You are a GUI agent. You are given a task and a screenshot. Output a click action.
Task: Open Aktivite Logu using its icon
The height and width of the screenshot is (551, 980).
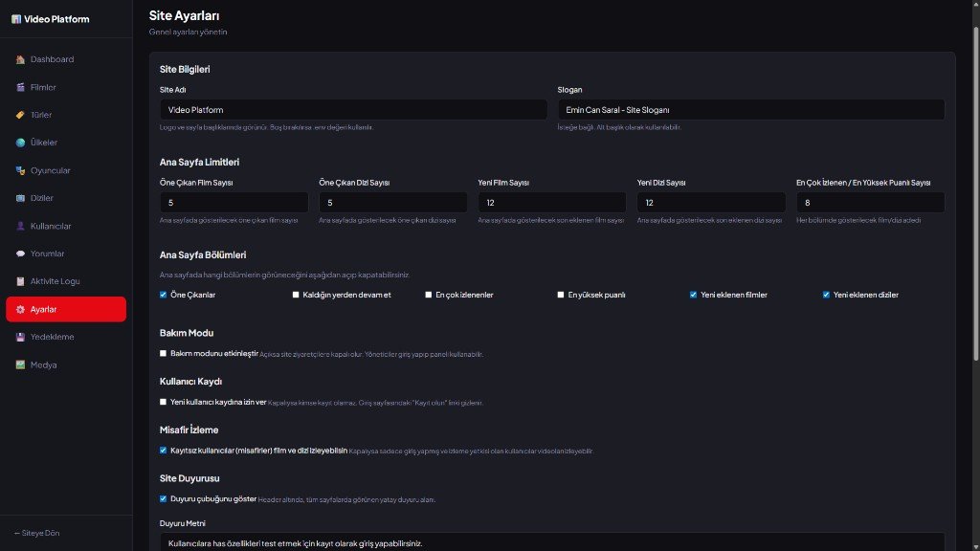pos(21,281)
